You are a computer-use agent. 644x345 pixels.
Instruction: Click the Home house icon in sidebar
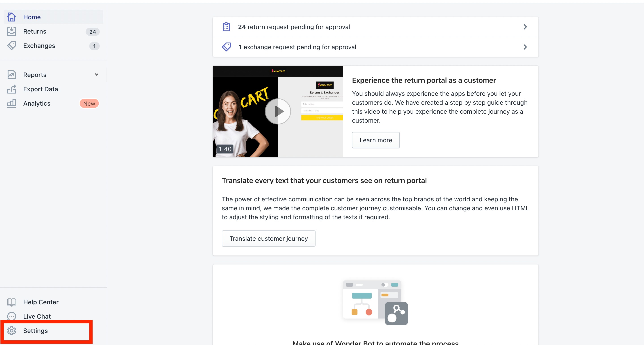(11, 17)
